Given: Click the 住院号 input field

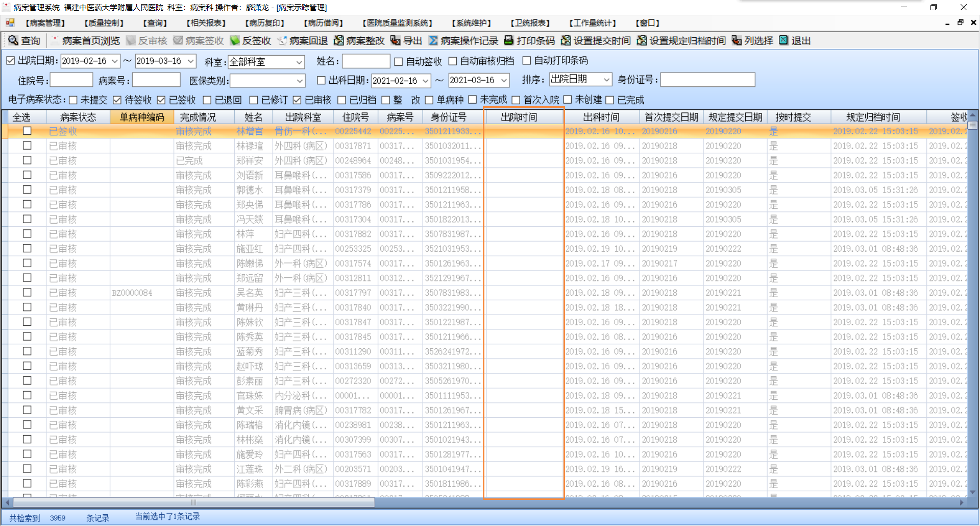Looking at the screenshot, I should [71, 80].
